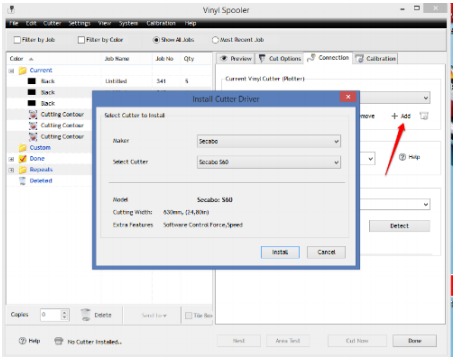Viewport: 456px width, 360px height.
Task: Click the Deleted trash icon in tree
Action: pos(22,181)
